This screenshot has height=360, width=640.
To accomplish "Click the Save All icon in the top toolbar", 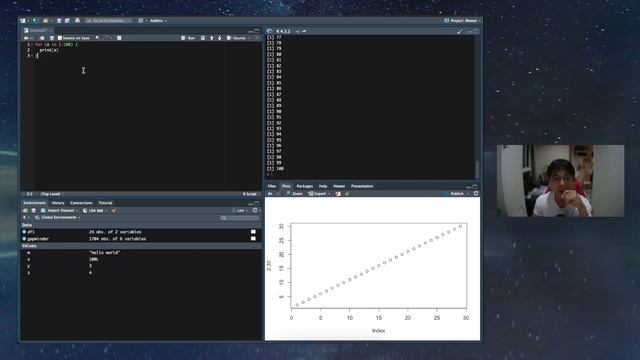I will tap(67, 20).
